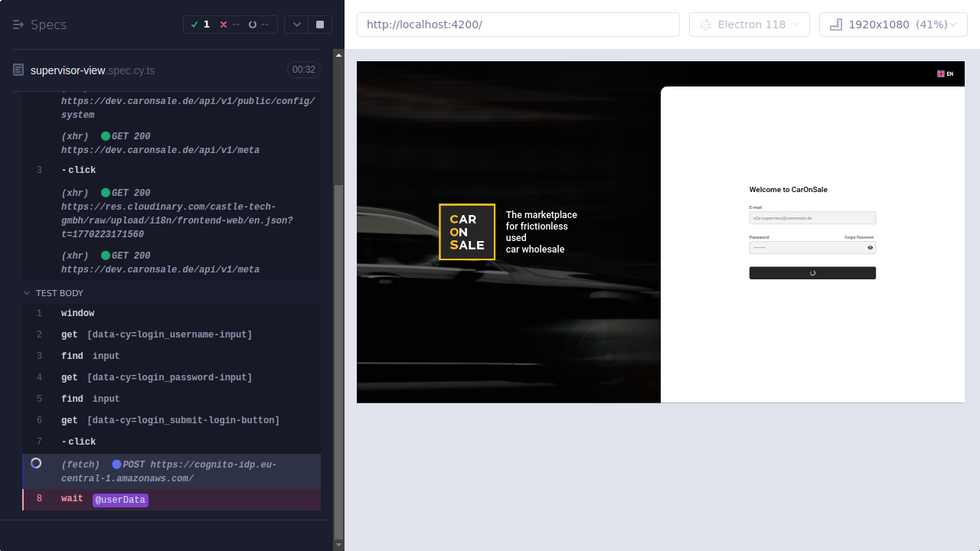This screenshot has width=980, height=551.
Task: Open the 1920x1080 viewport dropdown
Action: tap(893, 24)
